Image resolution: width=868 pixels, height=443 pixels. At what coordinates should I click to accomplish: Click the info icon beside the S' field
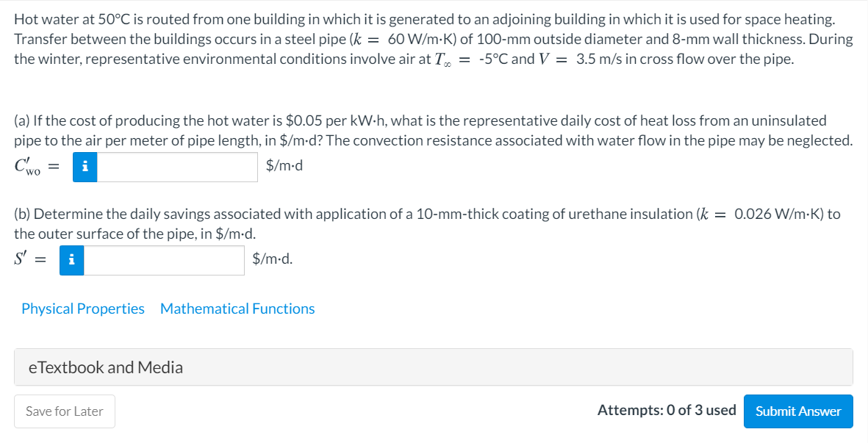(72, 260)
